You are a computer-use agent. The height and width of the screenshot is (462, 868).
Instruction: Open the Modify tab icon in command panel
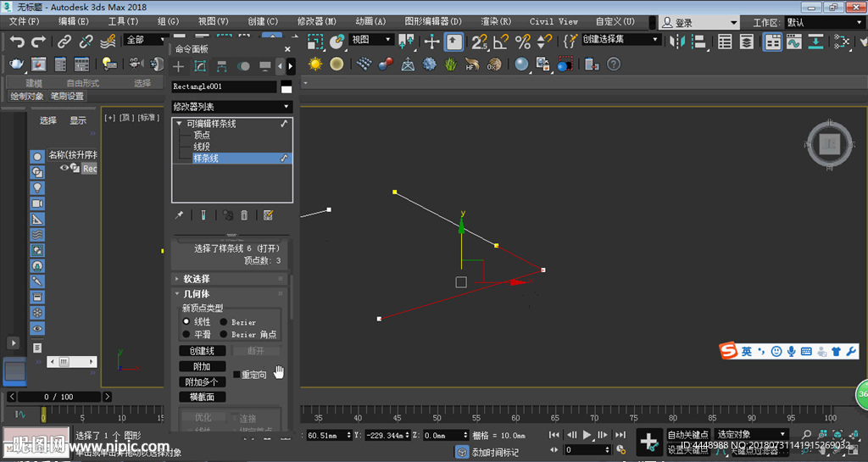pyautogui.click(x=200, y=67)
